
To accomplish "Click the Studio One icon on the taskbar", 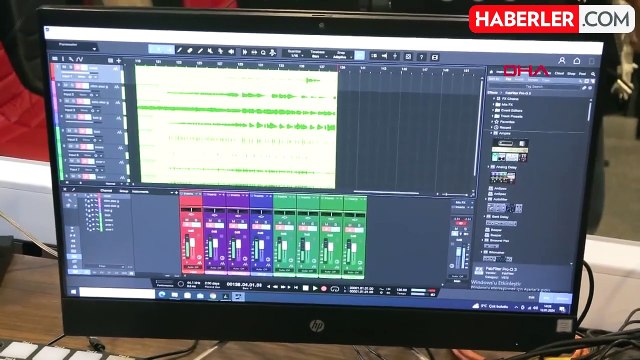I will click(x=238, y=297).
